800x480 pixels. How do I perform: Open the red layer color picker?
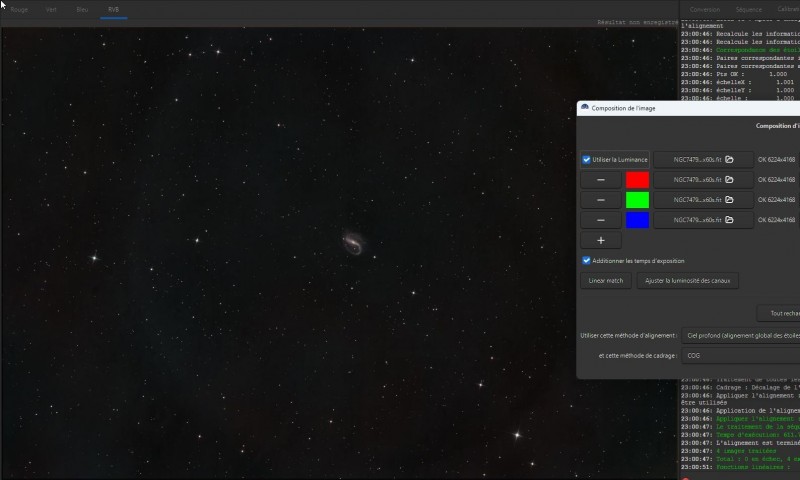pos(637,180)
